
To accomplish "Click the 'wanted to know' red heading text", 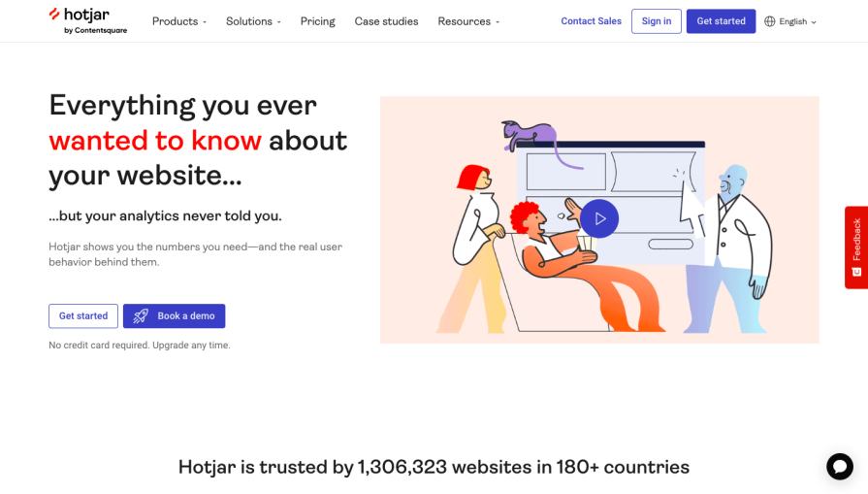I will pos(155,141).
